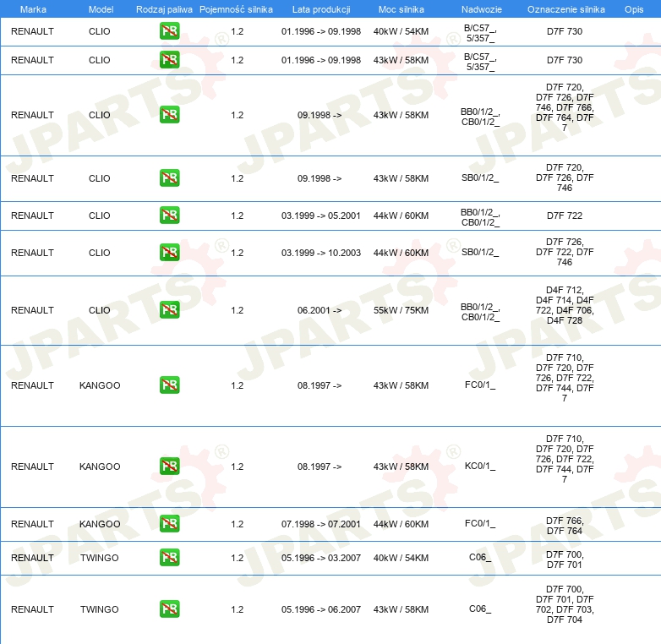This screenshot has height=644, width=661.
Task: Select the 06.2001 -> production years cell
Action: pyautogui.click(x=320, y=311)
